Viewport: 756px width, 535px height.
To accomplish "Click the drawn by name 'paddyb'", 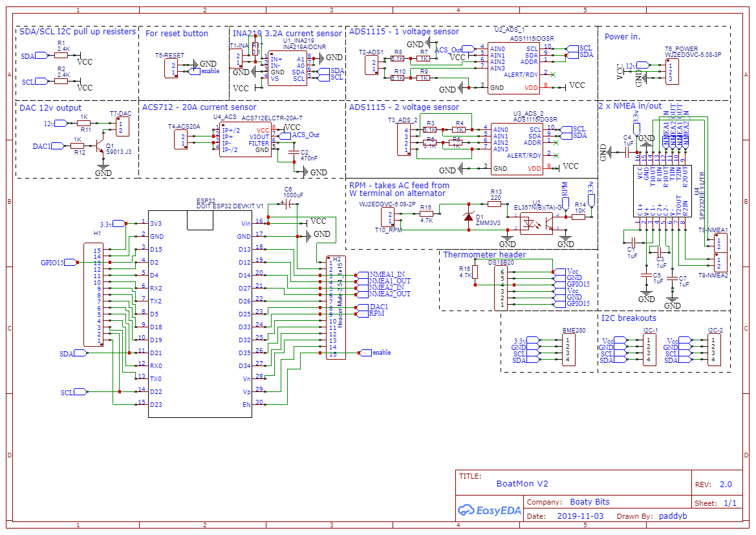I will pos(673,516).
